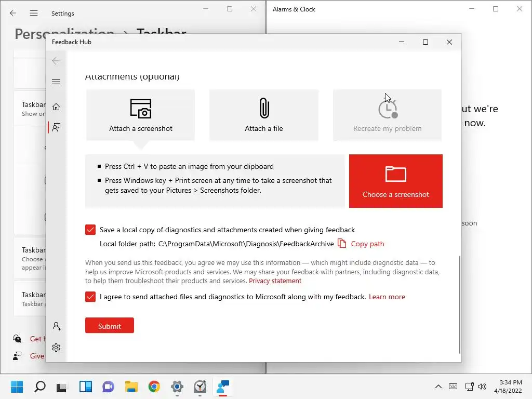Image resolution: width=532 pixels, height=399 pixels.
Task: Go to Feedback Hub Home icon
Action: (x=56, y=107)
